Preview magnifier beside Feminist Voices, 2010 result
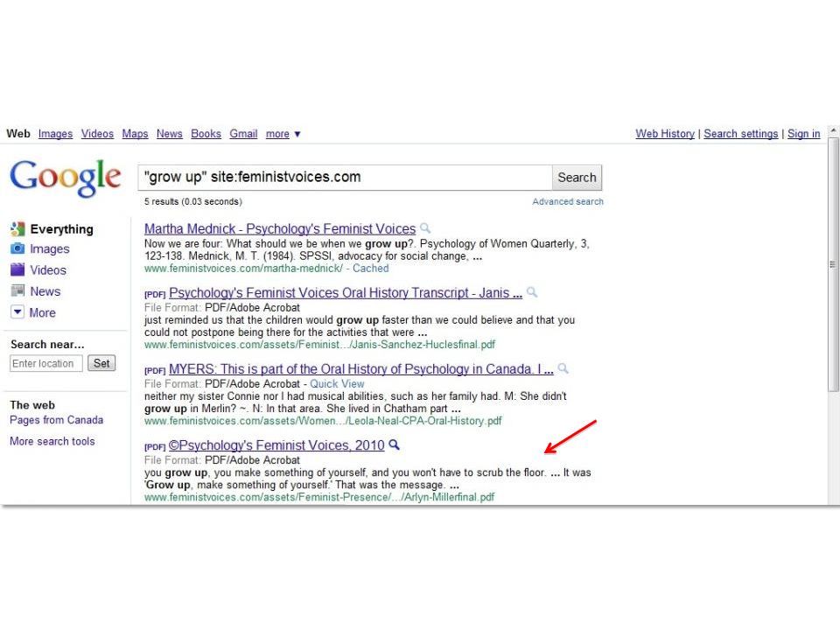840x630 pixels. [394, 444]
